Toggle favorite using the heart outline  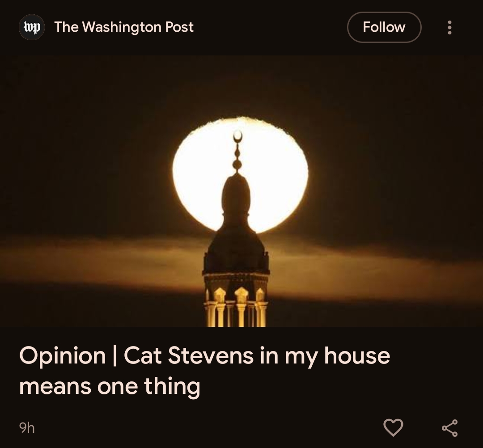pyautogui.click(x=393, y=427)
